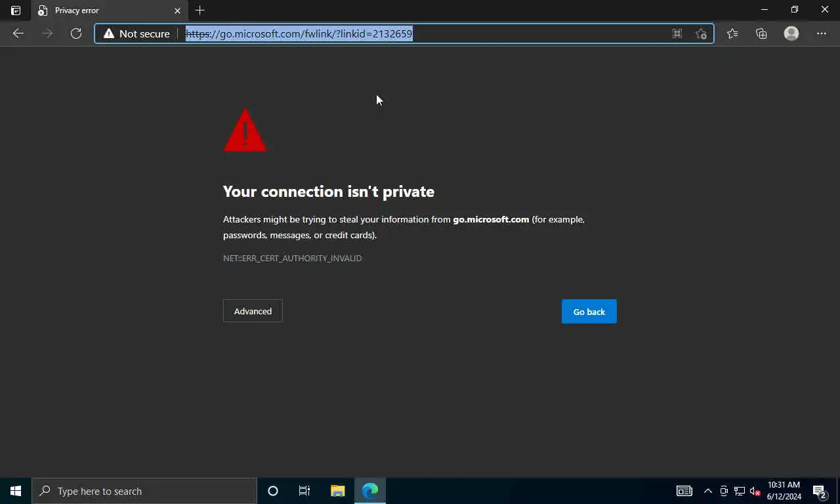Close the Privacy error tab
Screen dimensions: 840x504
click(177, 10)
